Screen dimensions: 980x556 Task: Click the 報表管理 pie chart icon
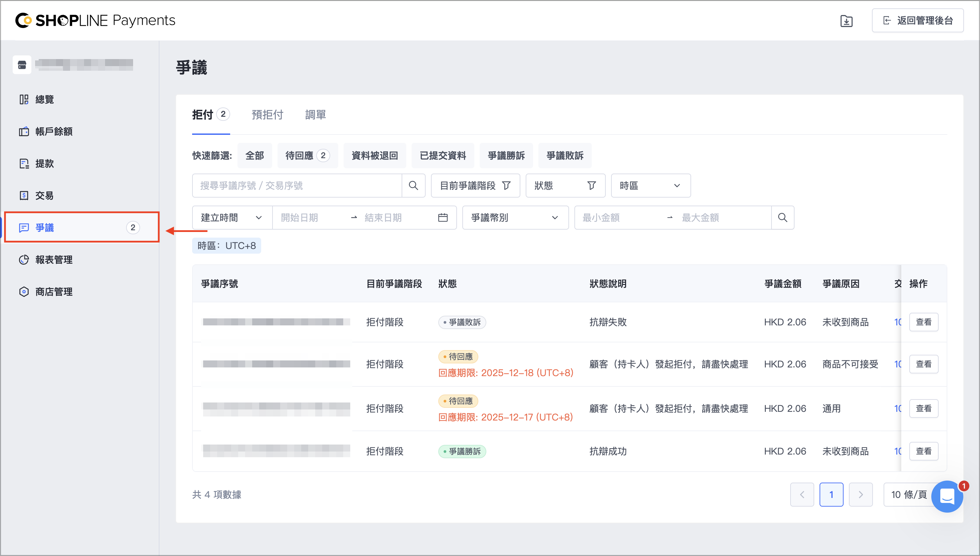24,260
